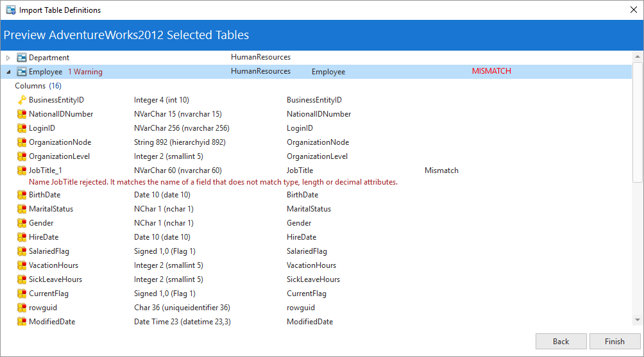Select the ModifiedDate column name
The width and height of the screenshot is (644, 357).
coord(52,322)
